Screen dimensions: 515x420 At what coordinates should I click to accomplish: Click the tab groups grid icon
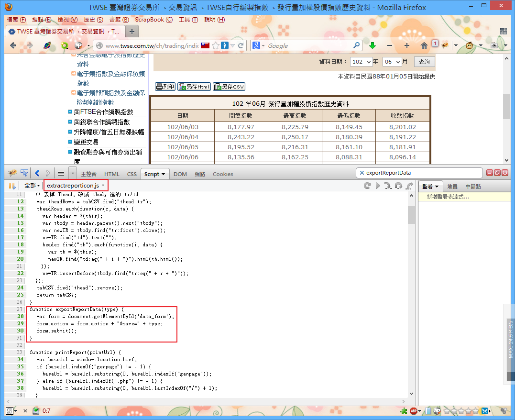(x=504, y=31)
